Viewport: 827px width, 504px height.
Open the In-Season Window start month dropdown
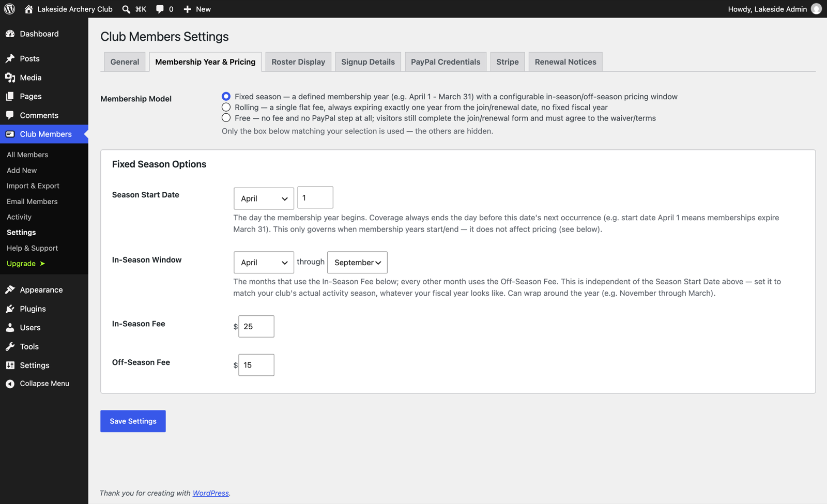pyautogui.click(x=264, y=263)
